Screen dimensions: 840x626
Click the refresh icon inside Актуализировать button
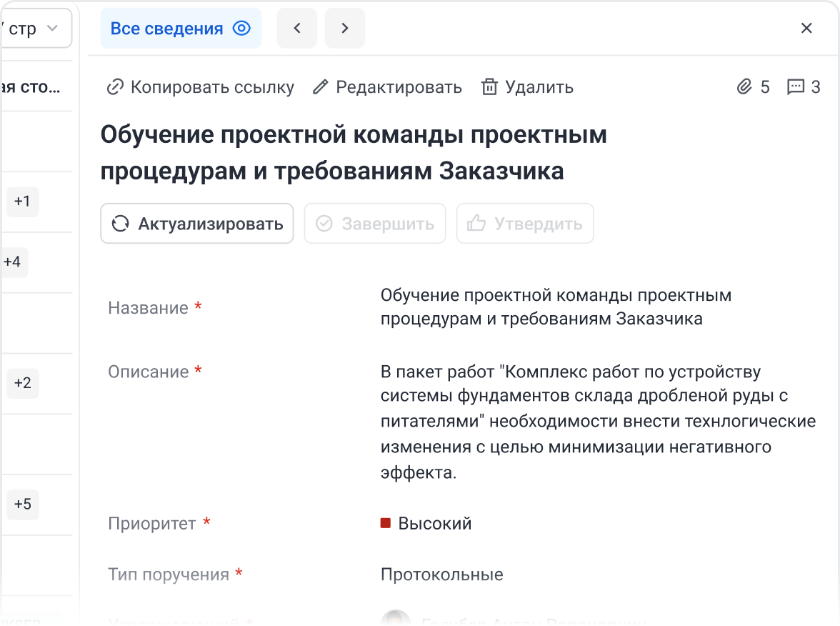[119, 223]
